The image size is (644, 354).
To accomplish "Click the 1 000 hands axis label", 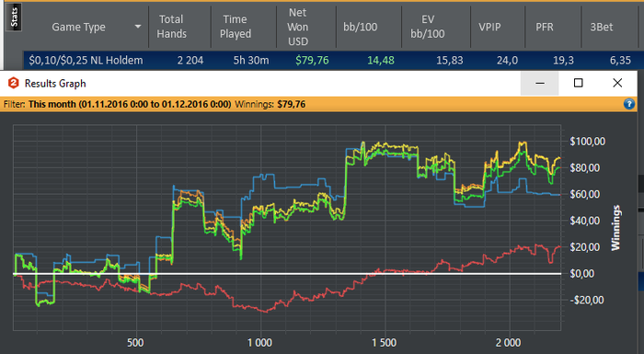I will (259, 342).
